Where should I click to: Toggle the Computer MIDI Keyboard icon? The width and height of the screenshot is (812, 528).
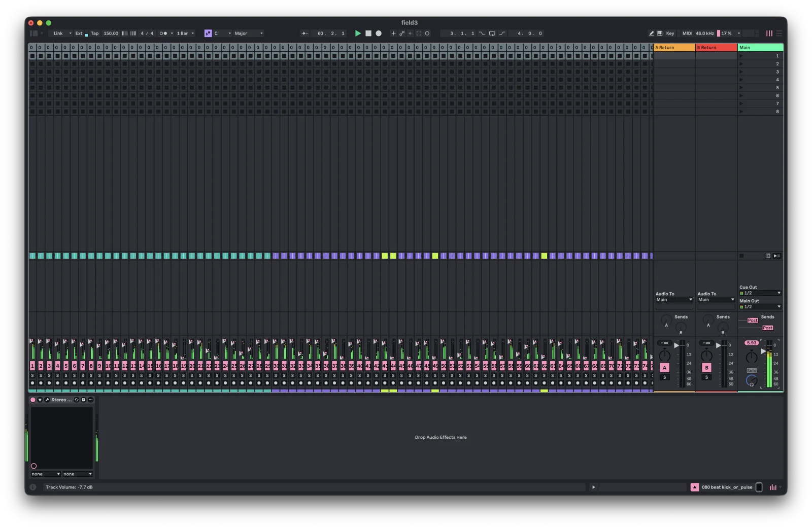(x=660, y=33)
